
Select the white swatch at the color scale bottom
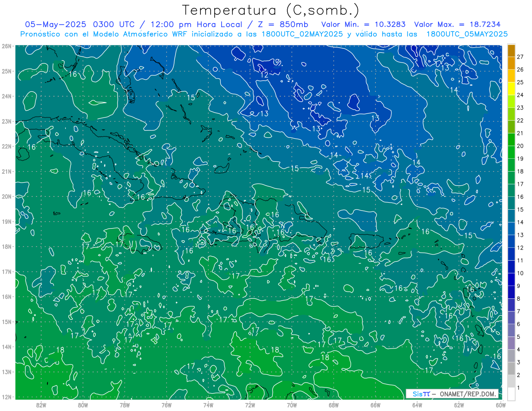click(x=511, y=394)
